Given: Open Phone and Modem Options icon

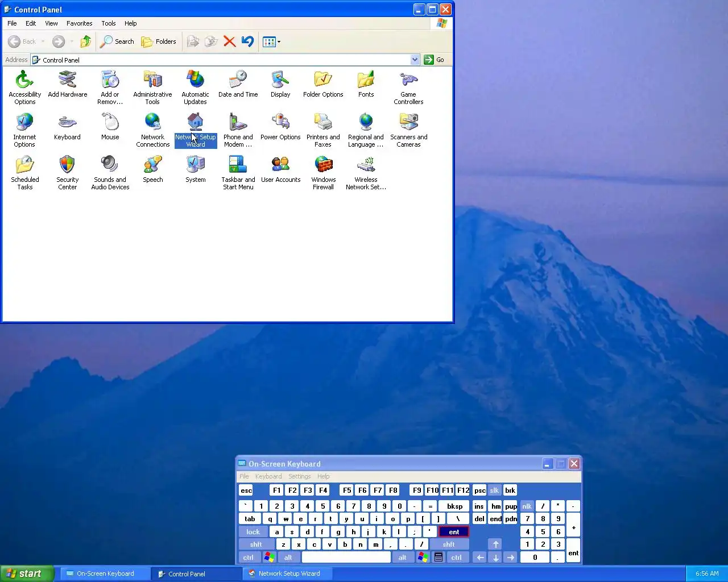Looking at the screenshot, I should pos(238,130).
